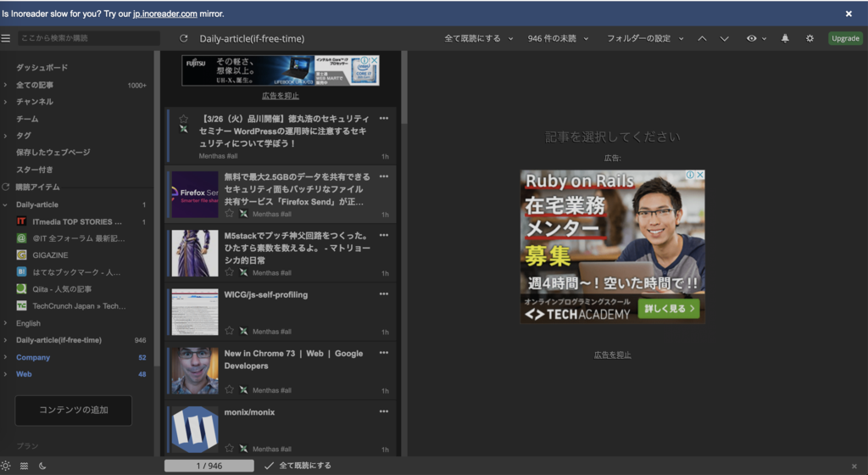Viewport: 868px width, 475px height.
Task: Click the TechCrunch Japan feed icon
Action: [x=21, y=305]
